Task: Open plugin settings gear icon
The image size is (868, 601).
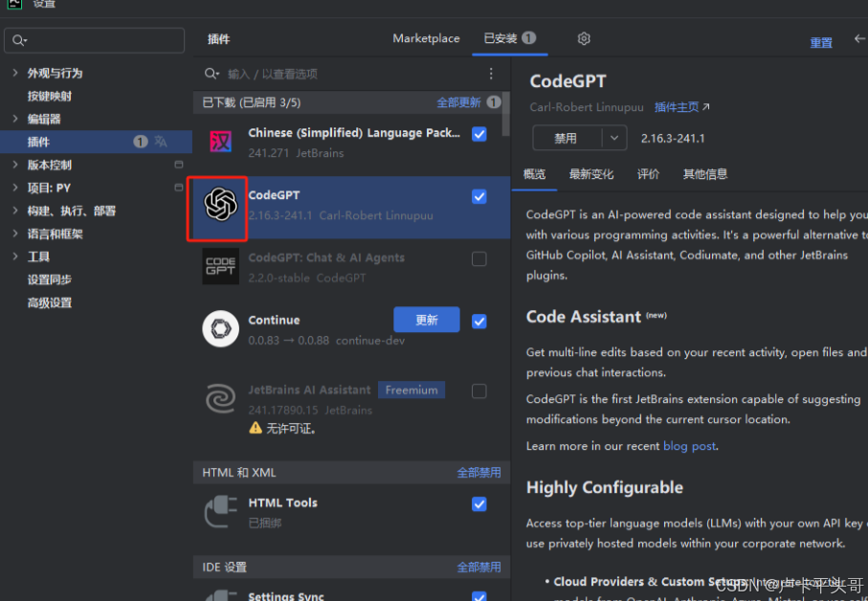Action: click(584, 38)
